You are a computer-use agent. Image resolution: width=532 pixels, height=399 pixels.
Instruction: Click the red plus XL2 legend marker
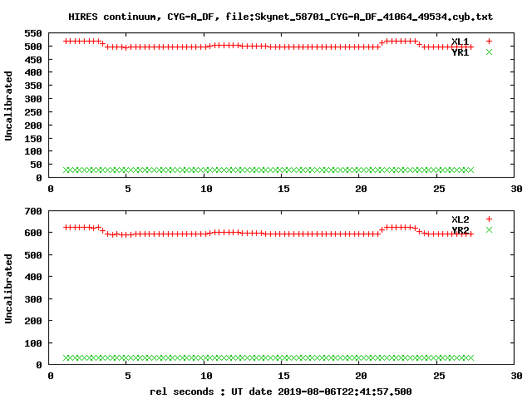(x=489, y=219)
